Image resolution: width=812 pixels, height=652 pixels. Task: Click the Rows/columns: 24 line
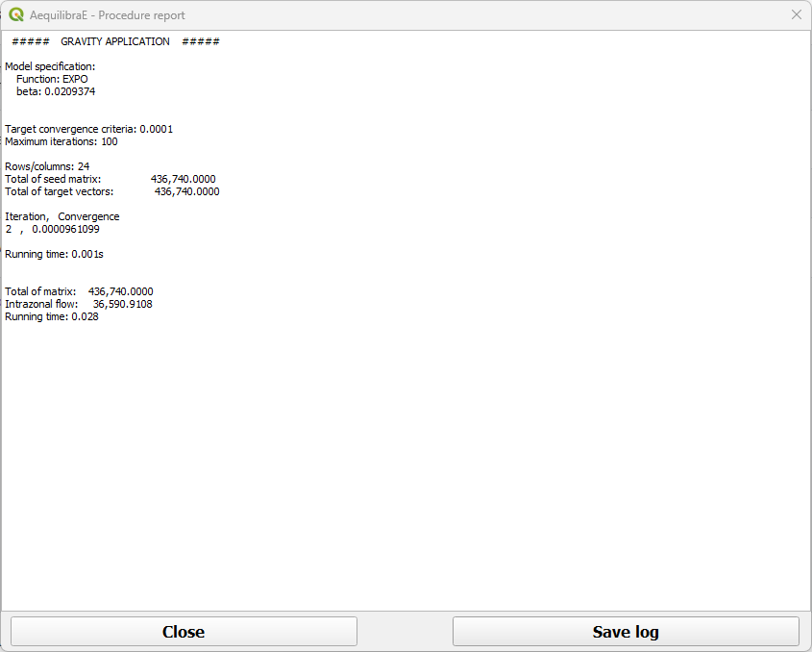(x=47, y=166)
